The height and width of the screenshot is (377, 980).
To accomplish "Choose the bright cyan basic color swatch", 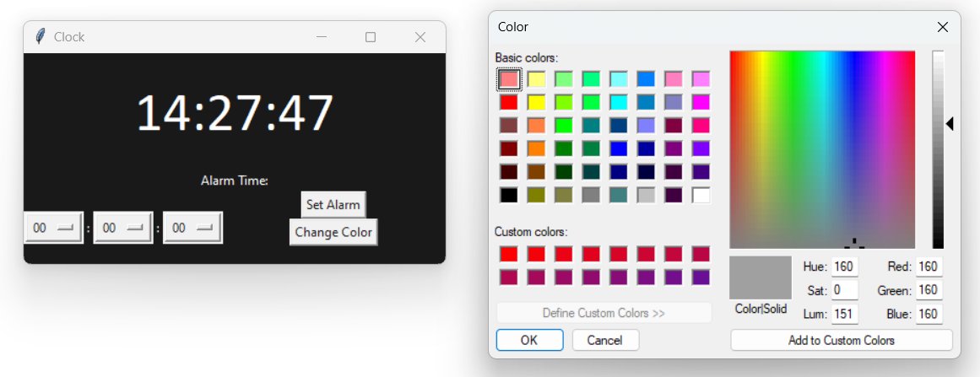I will (x=619, y=102).
